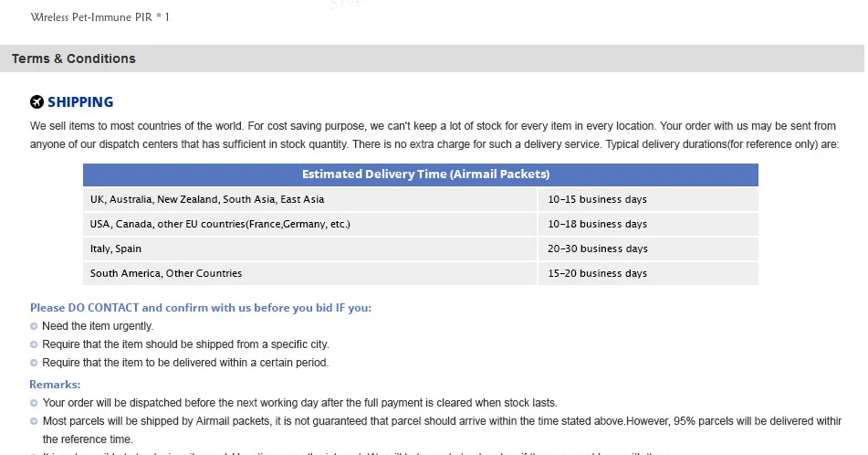Screen dimensions: 868x455
Task: Click the 'Most parcels will be shipped by Airmail' line
Action: 442,420
